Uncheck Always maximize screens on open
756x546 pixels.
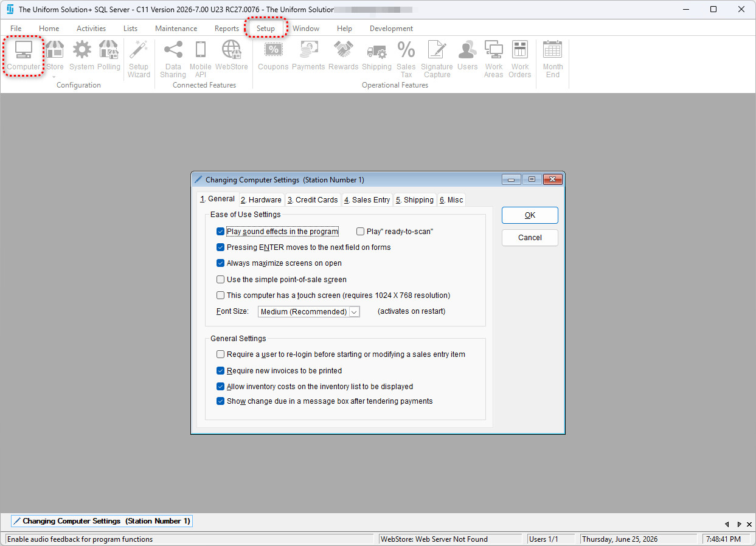pyautogui.click(x=221, y=263)
